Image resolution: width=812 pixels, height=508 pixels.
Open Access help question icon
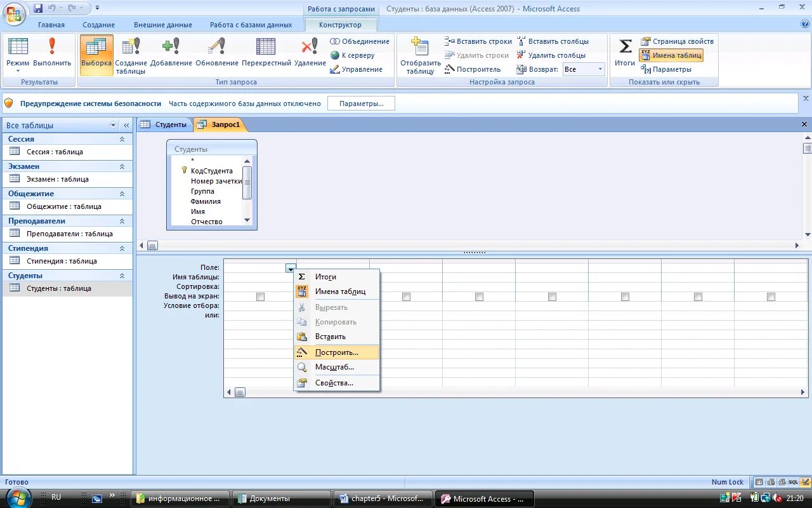(x=805, y=24)
